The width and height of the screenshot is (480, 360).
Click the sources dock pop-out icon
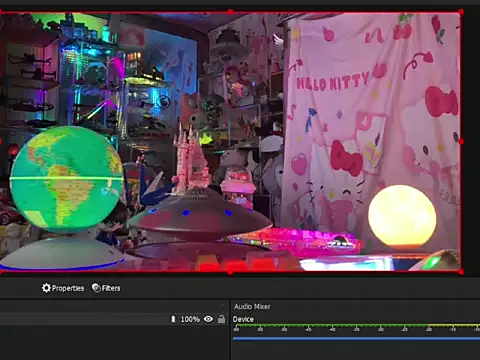pos(223,305)
